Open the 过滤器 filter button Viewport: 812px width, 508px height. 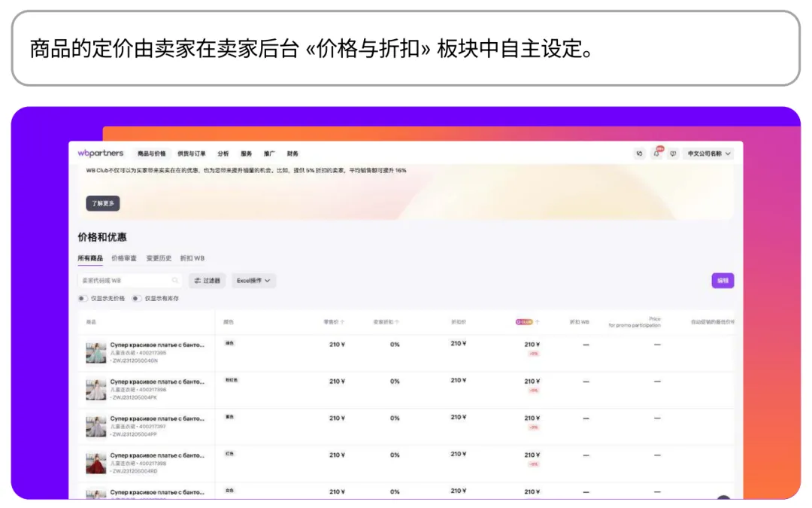[207, 281]
